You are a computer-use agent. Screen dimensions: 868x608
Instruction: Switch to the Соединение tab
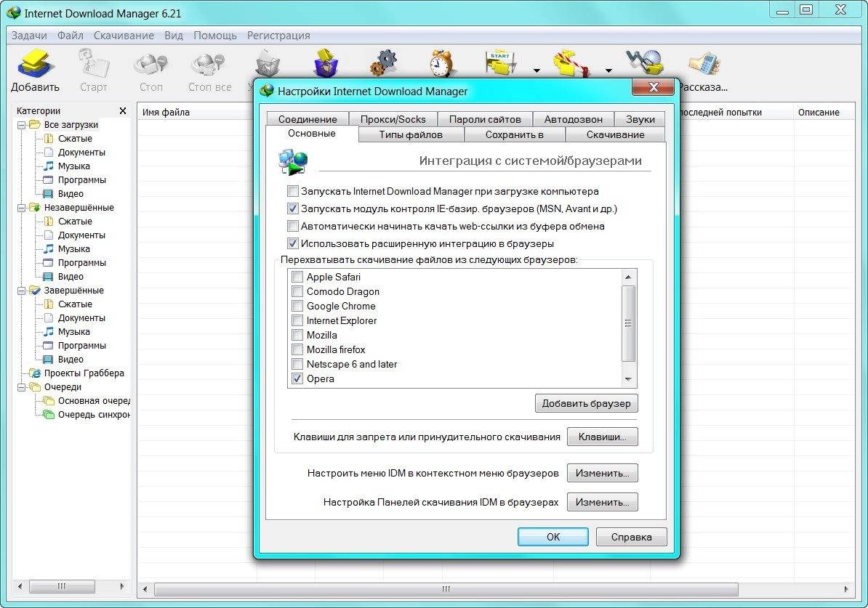(x=308, y=119)
